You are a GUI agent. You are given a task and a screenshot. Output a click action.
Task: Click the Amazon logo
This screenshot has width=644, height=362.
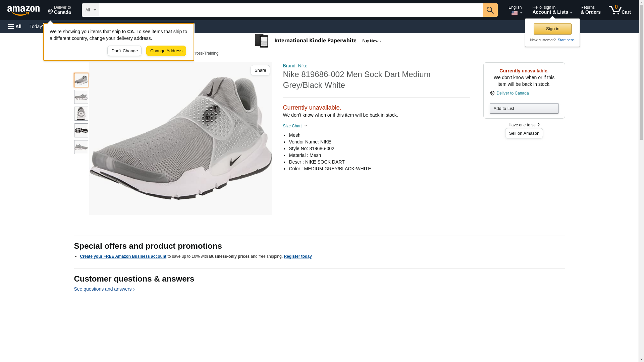23,10
